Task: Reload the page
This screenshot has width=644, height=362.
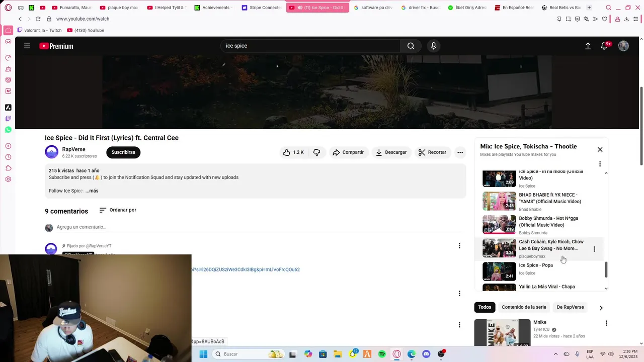Action: click(38, 19)
